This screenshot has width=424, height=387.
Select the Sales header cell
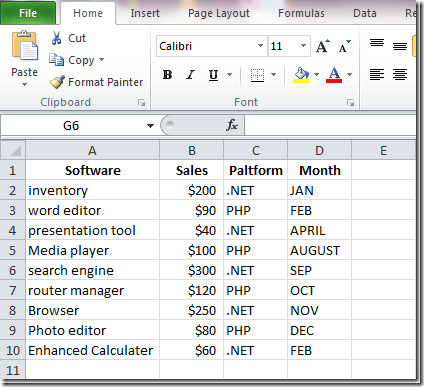pos(192,170)
